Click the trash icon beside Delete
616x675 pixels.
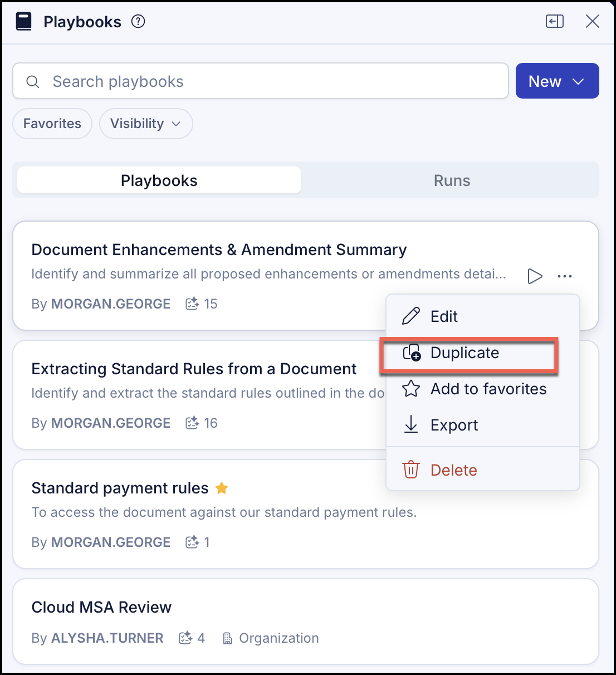pos(411,470)
